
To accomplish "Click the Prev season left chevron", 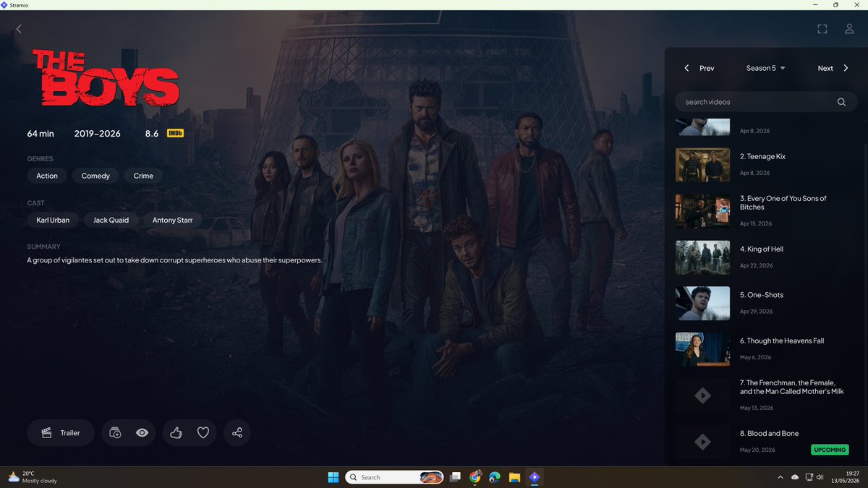I will (686, 68).
